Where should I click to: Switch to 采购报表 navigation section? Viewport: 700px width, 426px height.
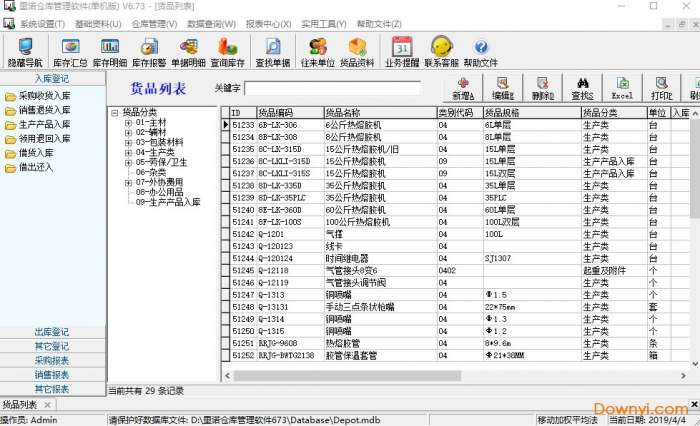point(52,360)
